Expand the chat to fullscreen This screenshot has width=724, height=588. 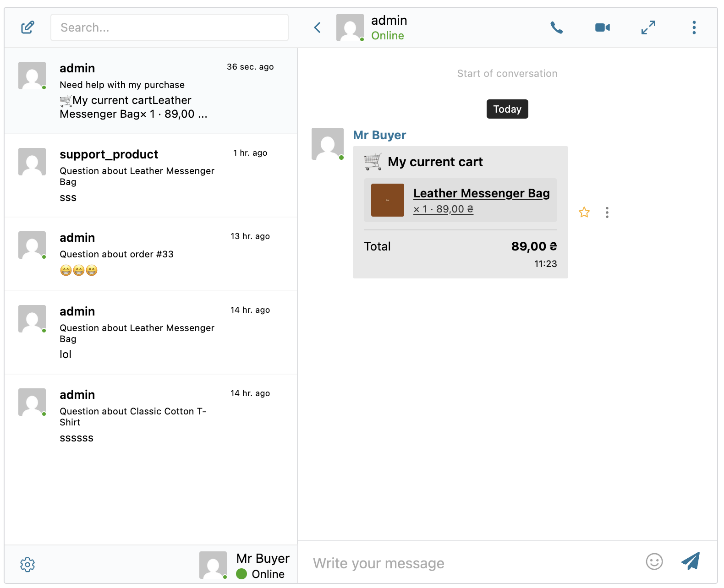click(648, 27)
